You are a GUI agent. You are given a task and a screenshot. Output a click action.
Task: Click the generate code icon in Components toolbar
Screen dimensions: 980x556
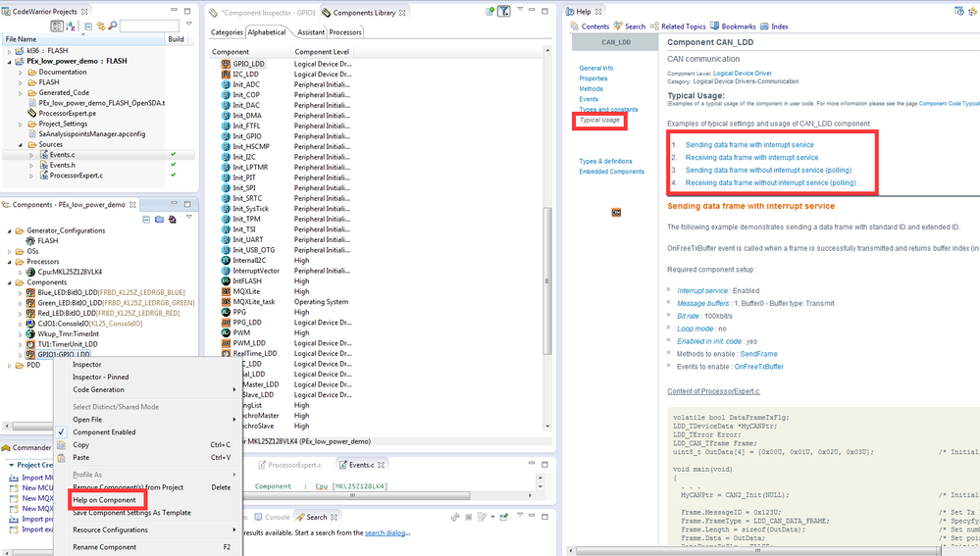[173, 220]
